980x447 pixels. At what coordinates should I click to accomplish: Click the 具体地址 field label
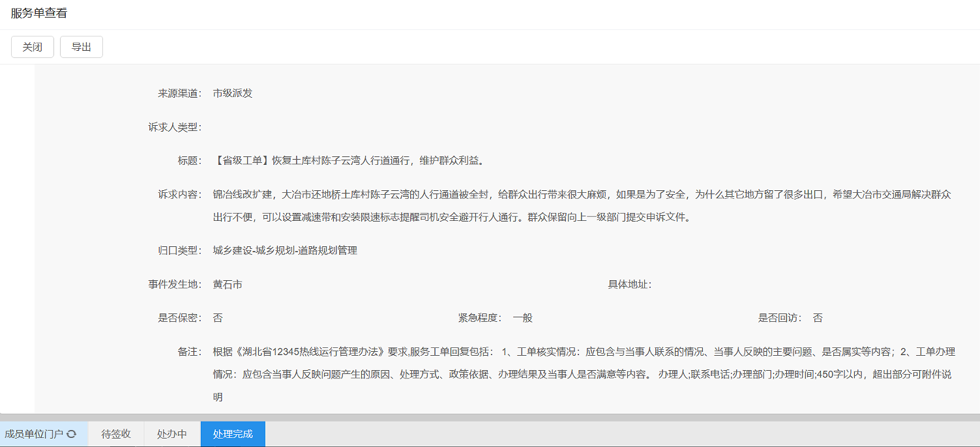click(629, 284)
